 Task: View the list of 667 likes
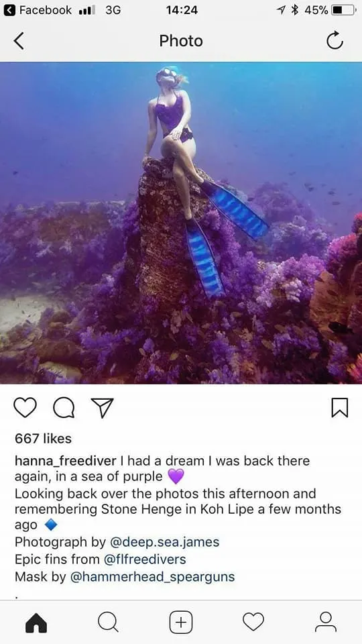(x=43, y=439)
